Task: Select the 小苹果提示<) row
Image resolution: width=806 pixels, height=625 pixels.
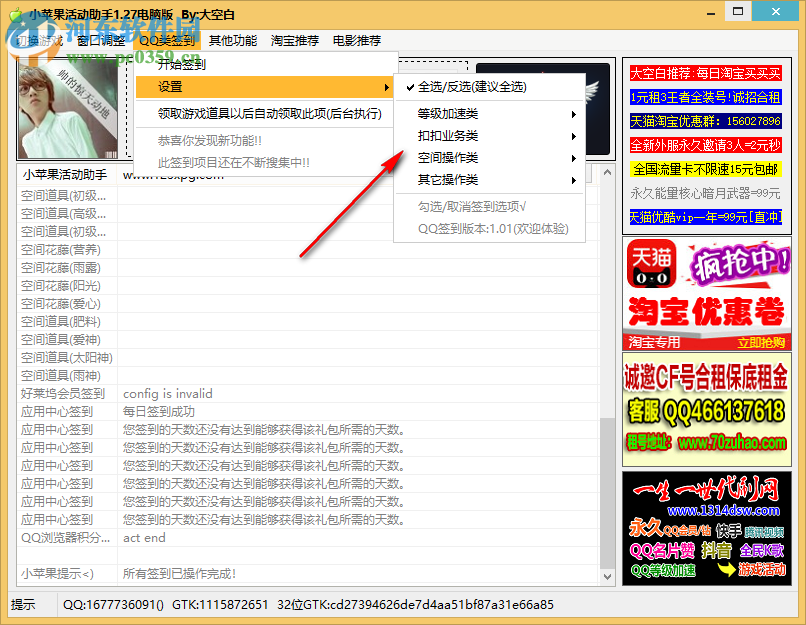Action: (307, 574)
